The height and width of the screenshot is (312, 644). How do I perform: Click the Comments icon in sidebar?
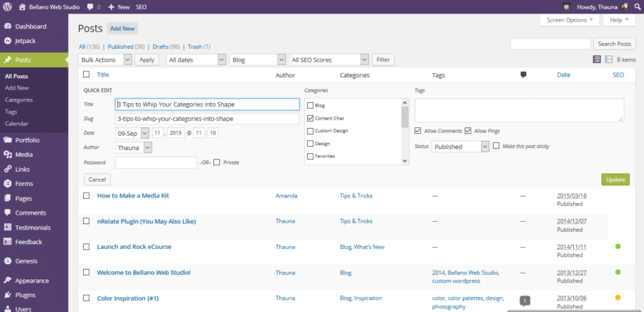[7, 213]
